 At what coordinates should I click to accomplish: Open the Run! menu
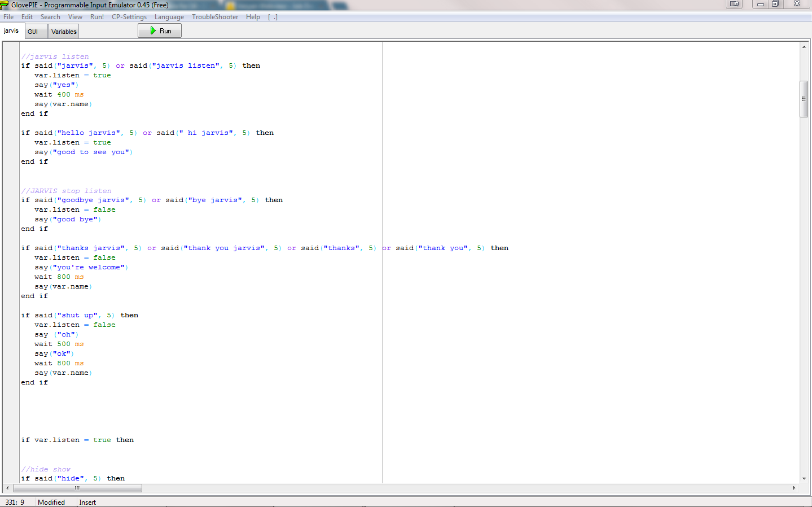point(96,17)
